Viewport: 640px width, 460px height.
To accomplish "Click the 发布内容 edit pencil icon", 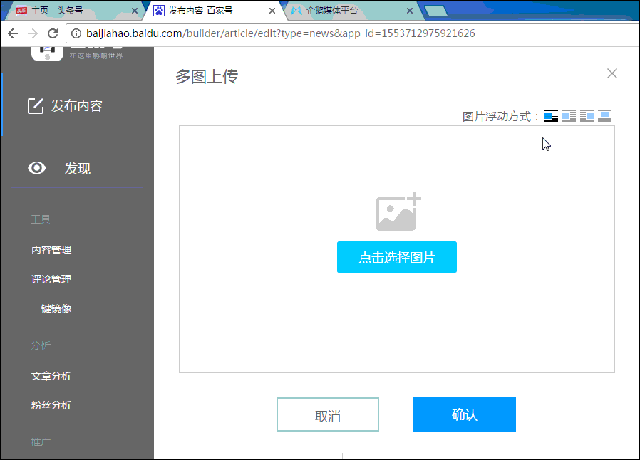I will coord(35,106).
